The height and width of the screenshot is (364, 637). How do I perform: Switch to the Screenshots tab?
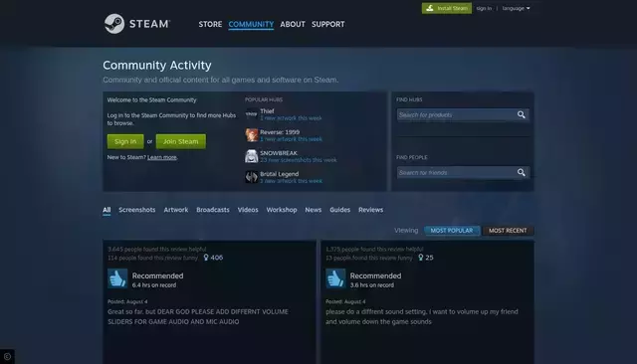[x=137, y=210]
